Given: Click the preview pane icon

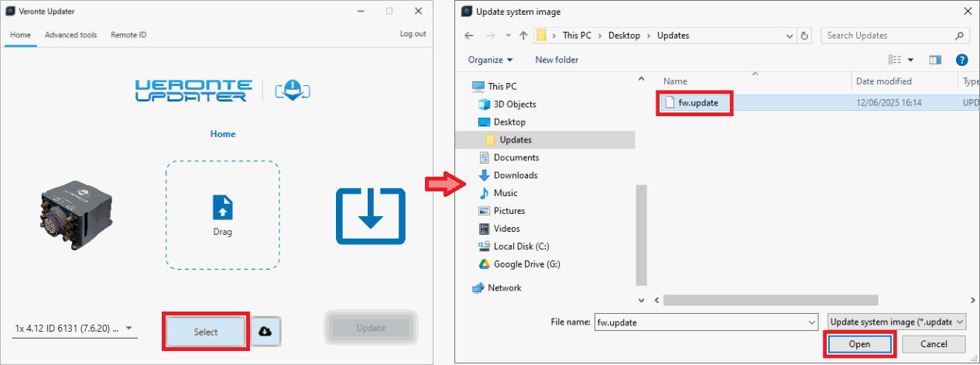Looking at the screenshot, I should pos(935,60).
